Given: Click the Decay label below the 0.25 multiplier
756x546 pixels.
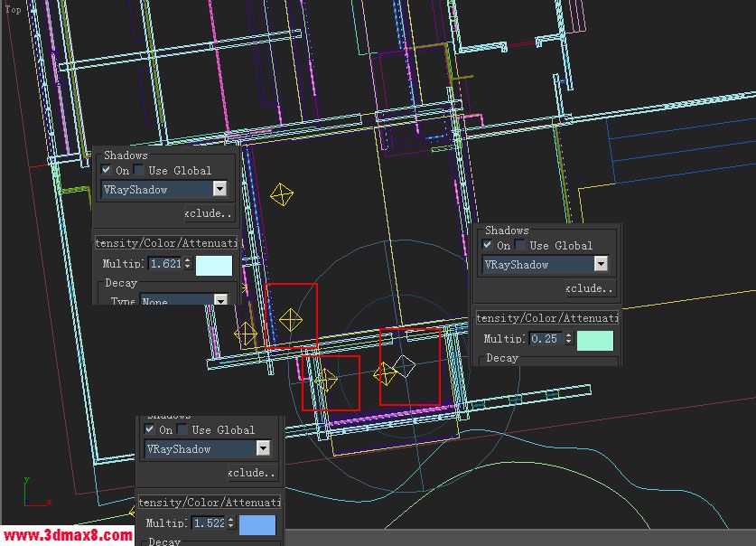Looking at the screenshot, I should (502, 358).
